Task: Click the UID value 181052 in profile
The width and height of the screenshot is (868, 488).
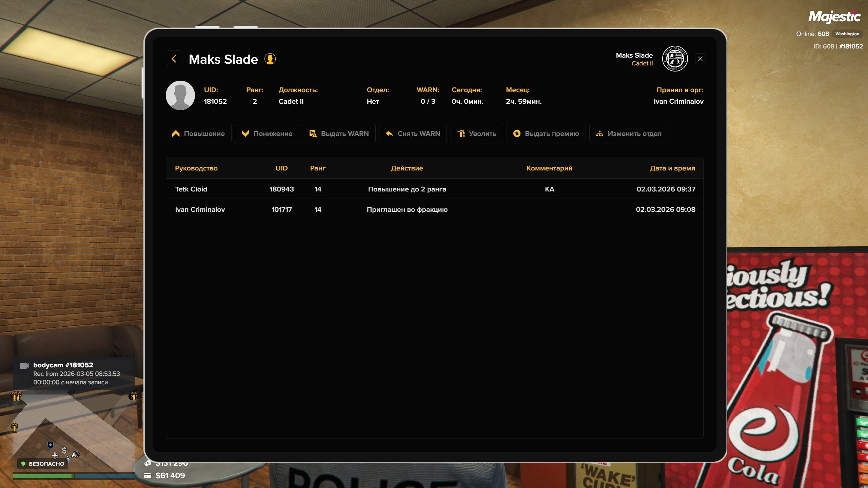Action: coord(215,101)
